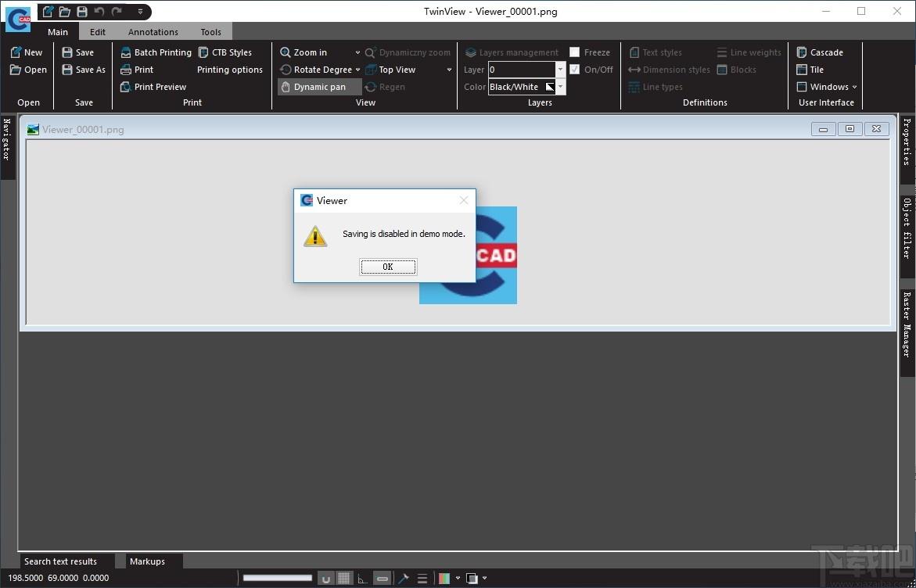Click the three-lines icon in status bar
This screenshot has width=916, height=588.
click(422, 579)
